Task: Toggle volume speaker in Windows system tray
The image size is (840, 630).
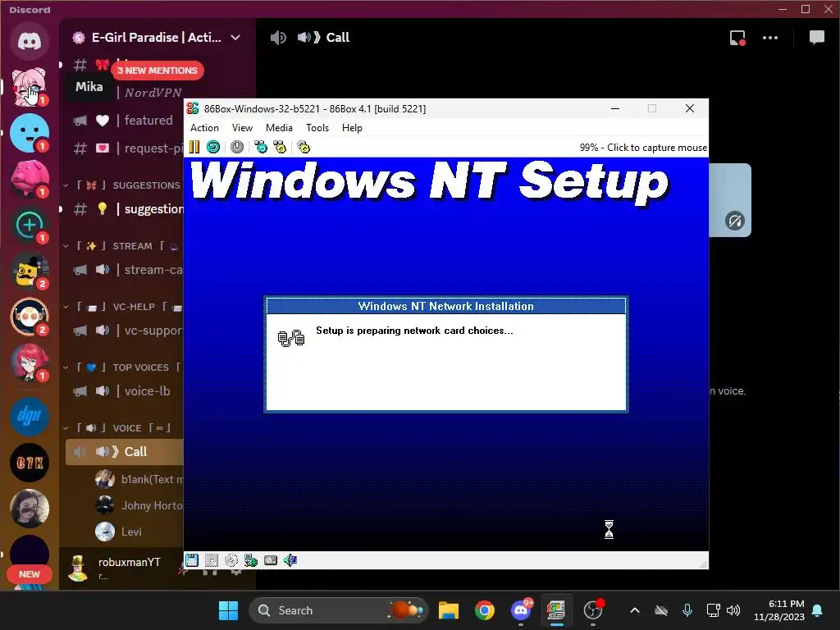Action: [x=733, y=610]
